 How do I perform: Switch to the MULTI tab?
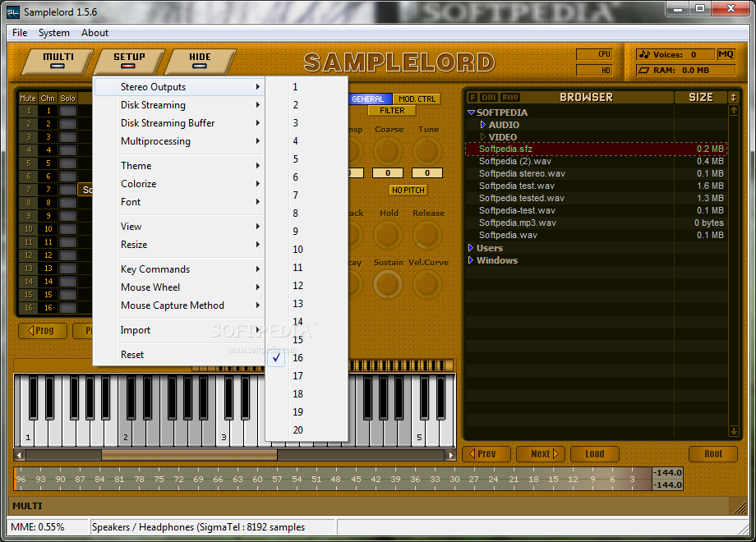[x=58, y=62]
